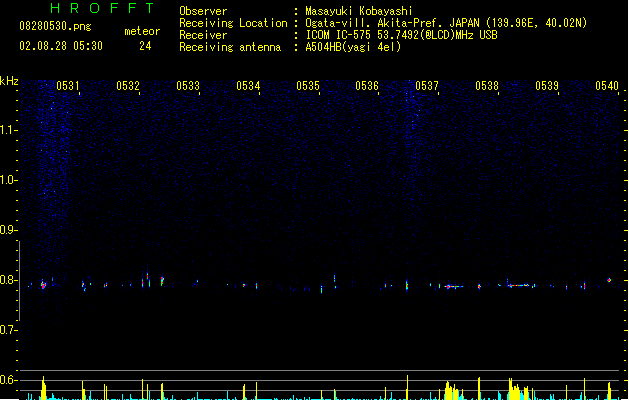Viewport: 629px width, 400px height.
Task: Click the 0531 time marker
Action: [x=67, y=86]
